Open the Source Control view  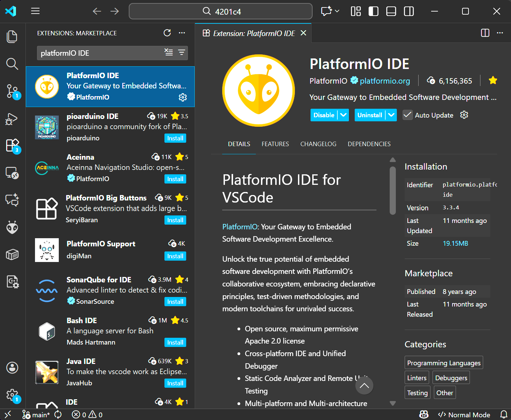point(12,91)
